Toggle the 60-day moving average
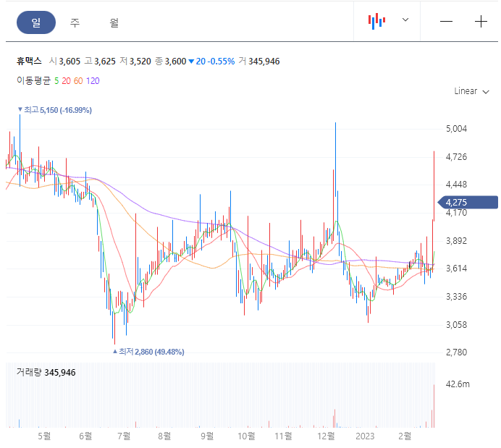This screenshot has width=501, height=448. pos(78,81)
